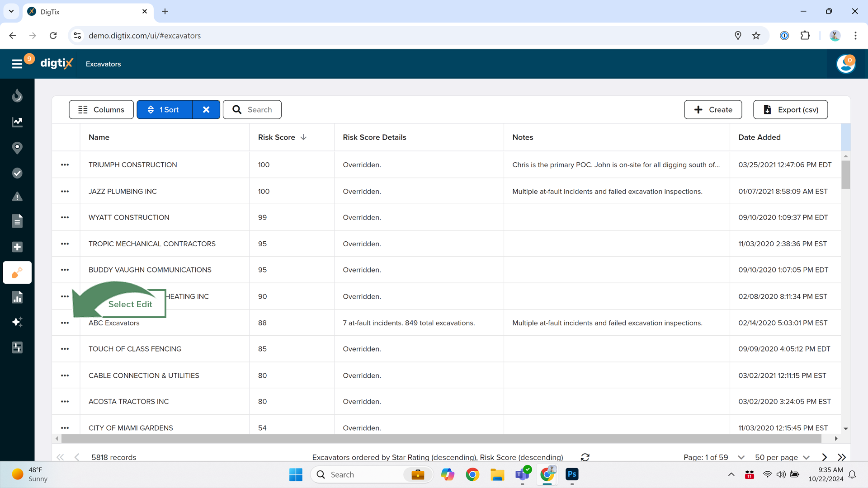Screen dimensions: 868x488
Task: Open the analytics chart sidebar icon
Action: click(17, 122)
